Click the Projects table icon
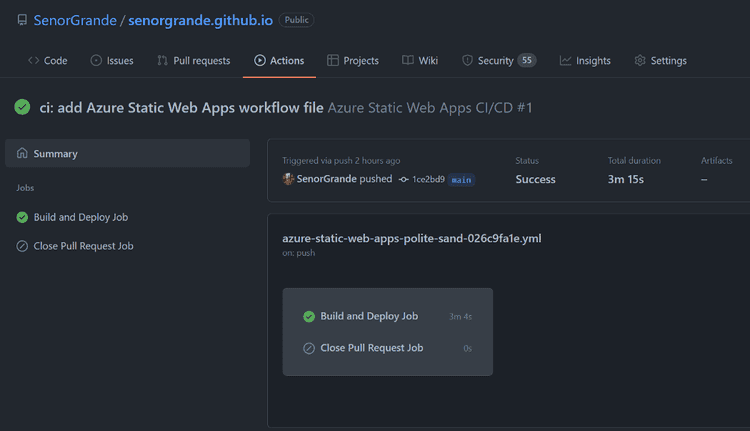 point(333,60)
